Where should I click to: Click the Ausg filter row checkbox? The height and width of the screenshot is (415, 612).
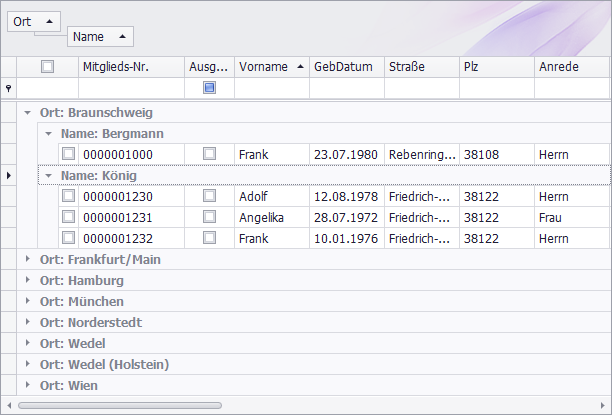pyautogui.click(x=209, y=88)
